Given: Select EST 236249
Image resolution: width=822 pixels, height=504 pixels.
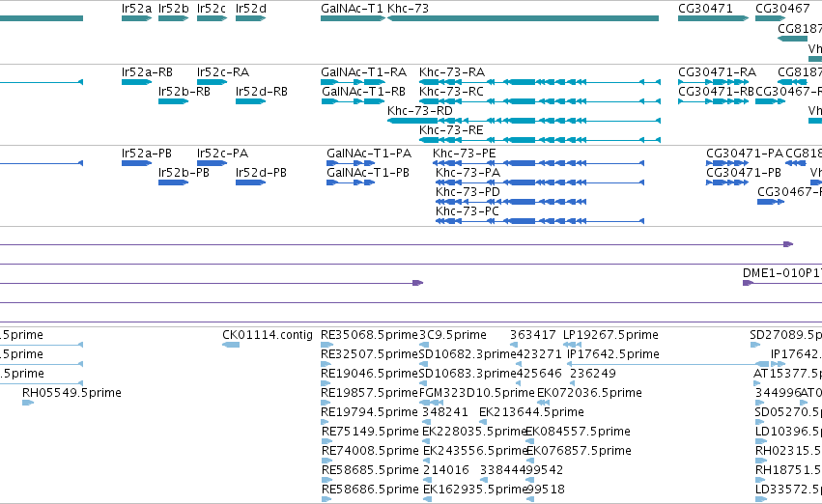Looking at the screenshot, I should (x=573, y=383).
